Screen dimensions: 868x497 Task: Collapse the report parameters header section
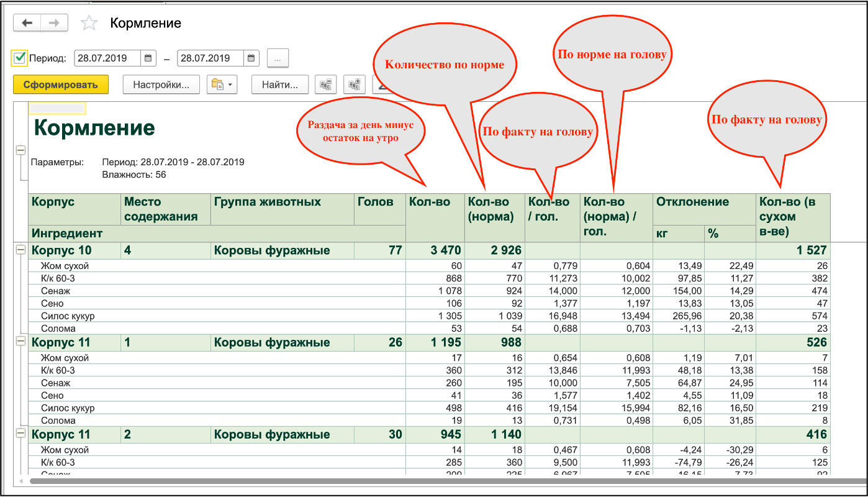[20, 150]
